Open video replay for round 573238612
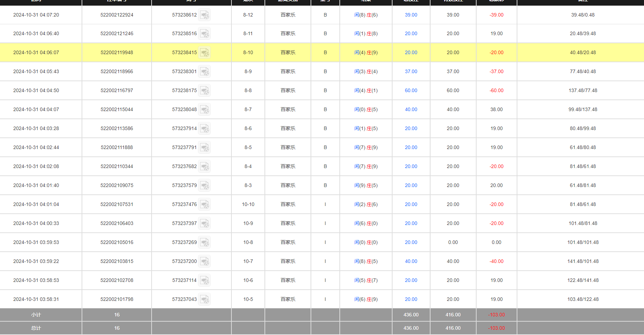The image size is (644, 335). (x=205, y=15)
